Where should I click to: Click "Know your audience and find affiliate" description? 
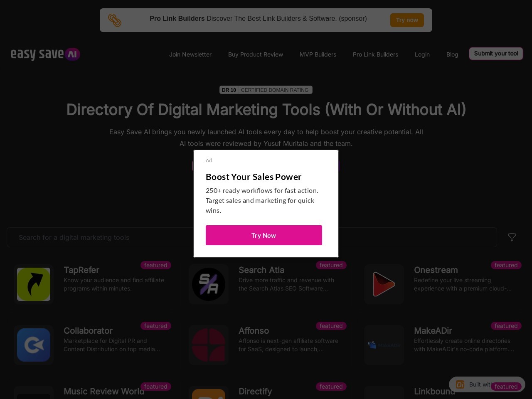click(114, 284)
